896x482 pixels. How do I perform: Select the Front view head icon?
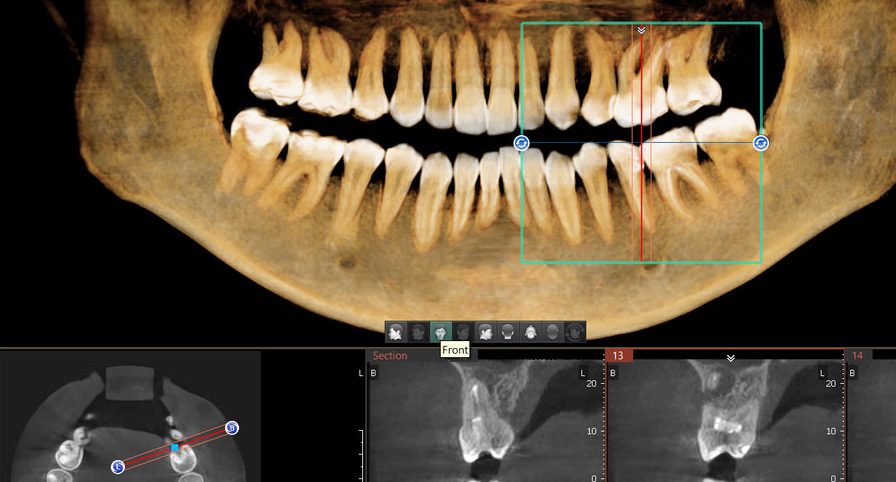[x=441, y=332]
